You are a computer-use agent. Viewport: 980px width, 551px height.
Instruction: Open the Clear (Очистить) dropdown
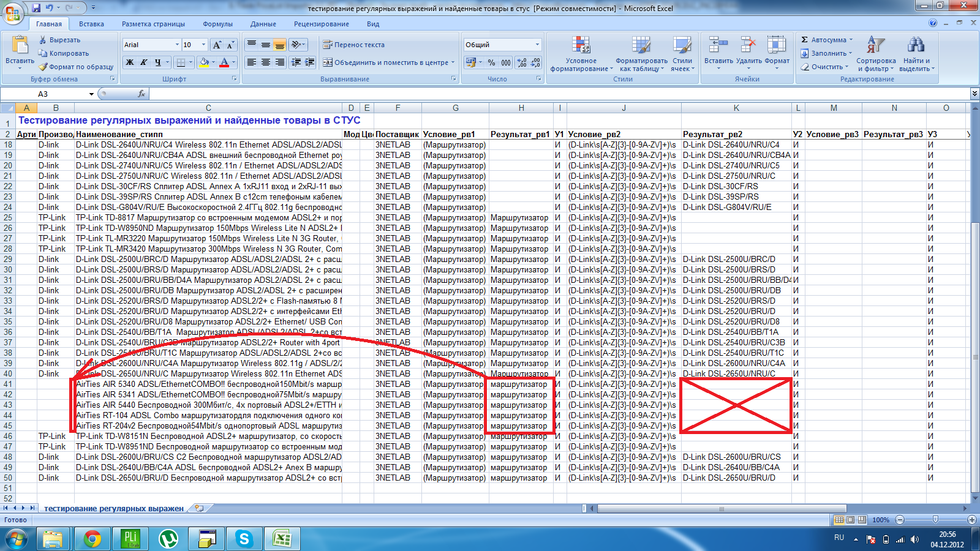pyautogui.click(x=824, y=67)
